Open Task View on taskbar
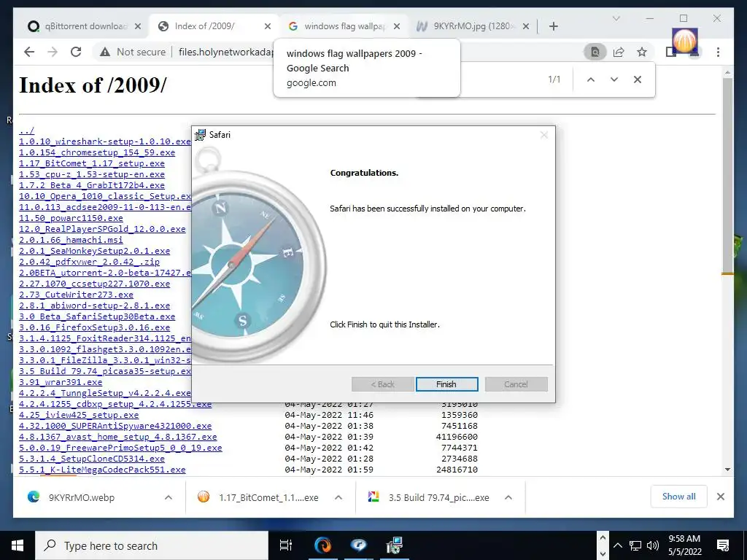Screen dimensions: 747x560 [x=286, y=545]
